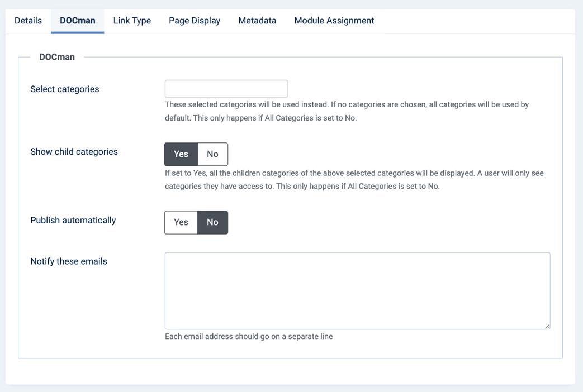583x392 pixels.
Task: Select the DOCman tab
Action: pos(77,21)
